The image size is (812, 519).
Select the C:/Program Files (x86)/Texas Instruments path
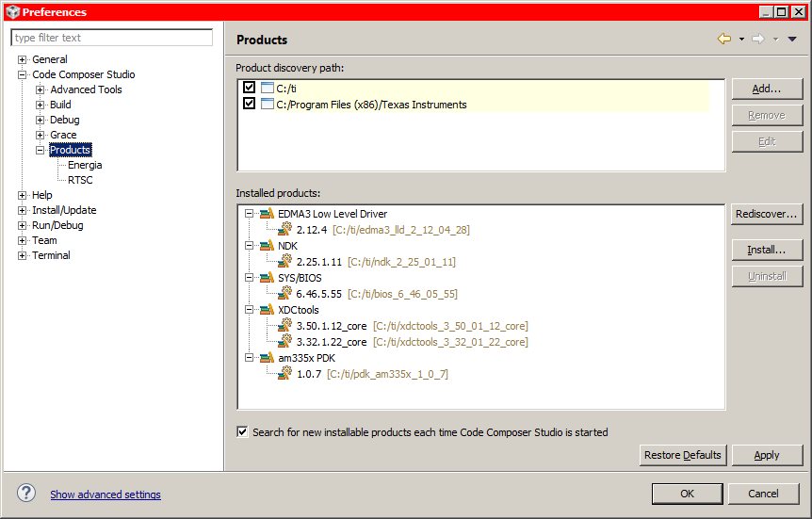tap(371, 105)
